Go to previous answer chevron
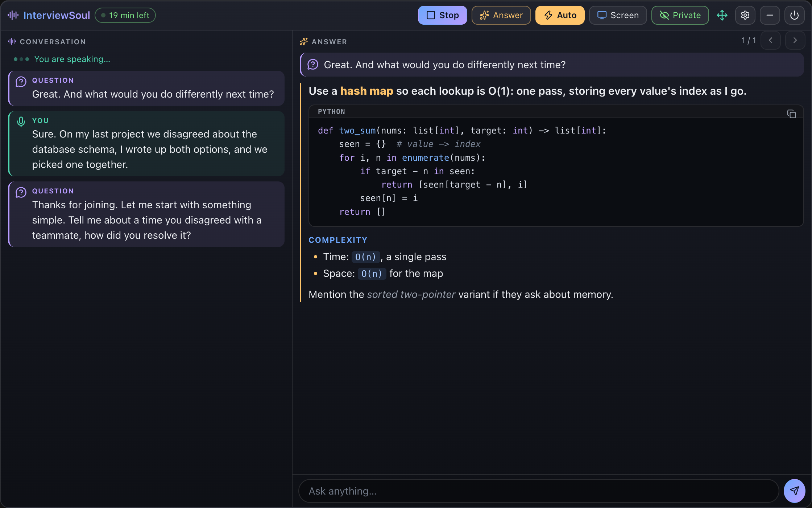 (770, 40)
